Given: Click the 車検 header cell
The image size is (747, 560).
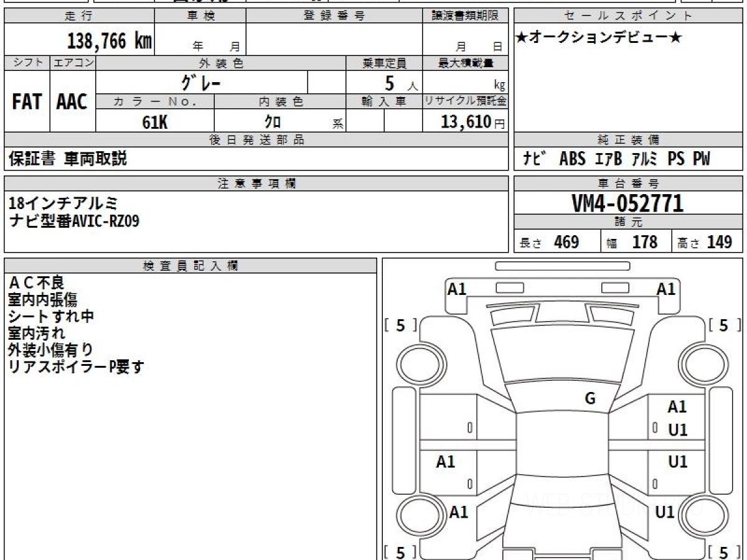Looking at the screenshot, I should click(200, 16).
